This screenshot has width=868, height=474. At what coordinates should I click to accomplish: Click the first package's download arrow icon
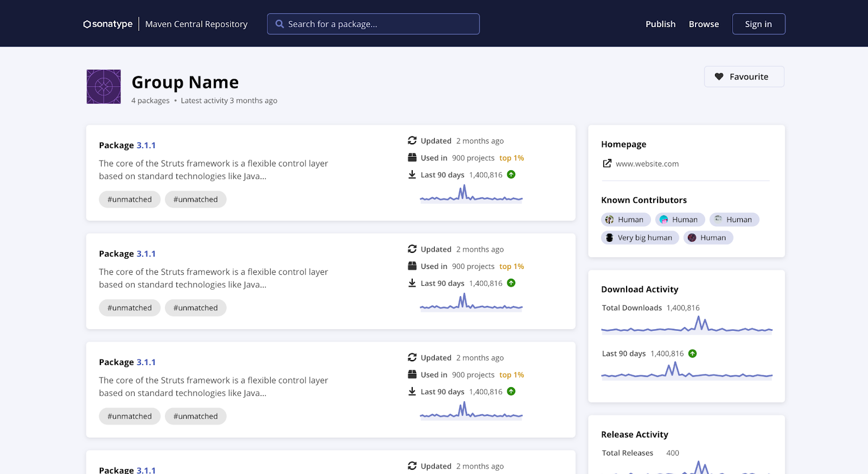[x=412, y=175]
